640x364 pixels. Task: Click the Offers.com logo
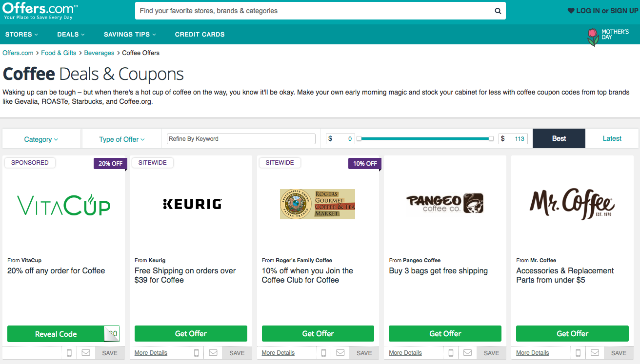[x=41, y=11]
